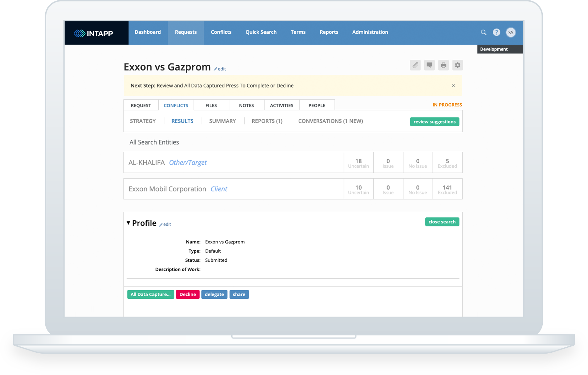588x375 pixels.
Task: Dismiss the Next Step yellow banner
Action: tap(453, 85)
